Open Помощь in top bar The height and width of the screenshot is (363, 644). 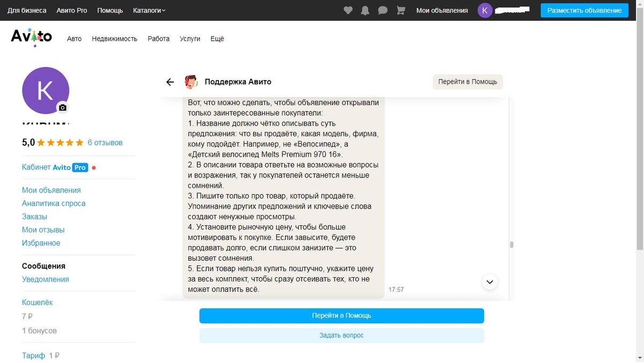(x=110, y=10)
